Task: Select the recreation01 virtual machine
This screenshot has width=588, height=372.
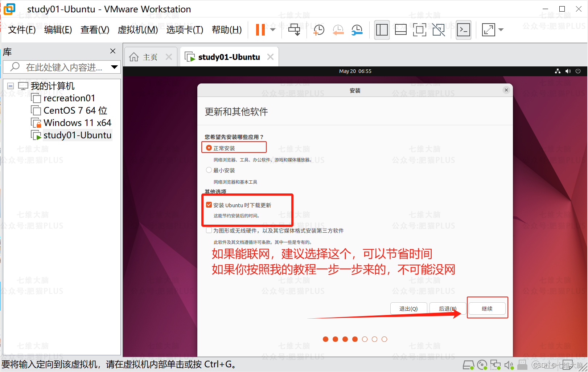Action: click(69, 98)
